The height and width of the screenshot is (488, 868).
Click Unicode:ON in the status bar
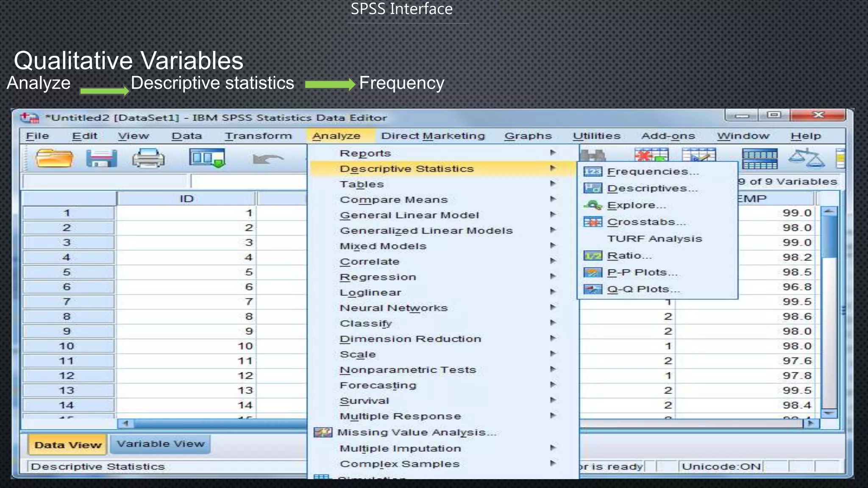tap(721, 467)
